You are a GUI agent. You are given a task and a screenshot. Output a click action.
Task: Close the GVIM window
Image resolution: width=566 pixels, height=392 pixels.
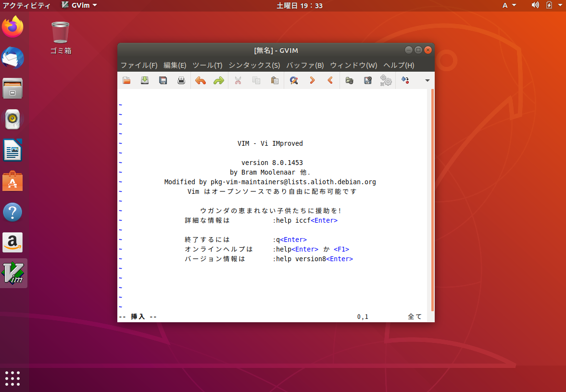pyautogui.click(x=428, y=50)
